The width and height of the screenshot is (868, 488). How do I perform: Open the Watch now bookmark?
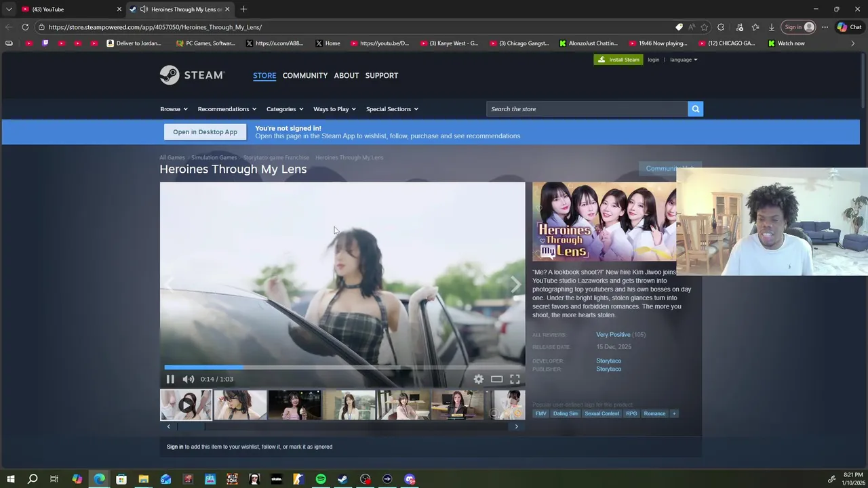pos(786,43)
